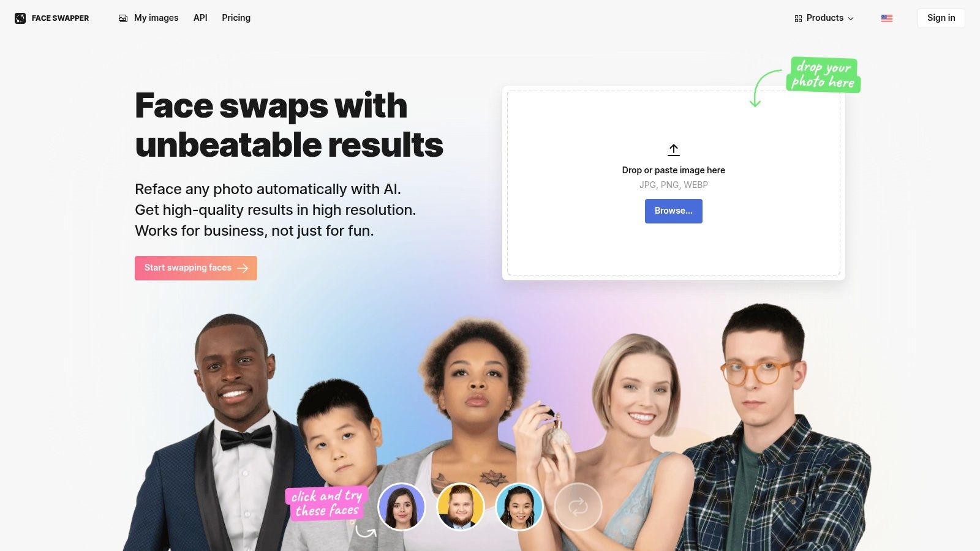Select the dark-haired woman sample face

(402, 507)
